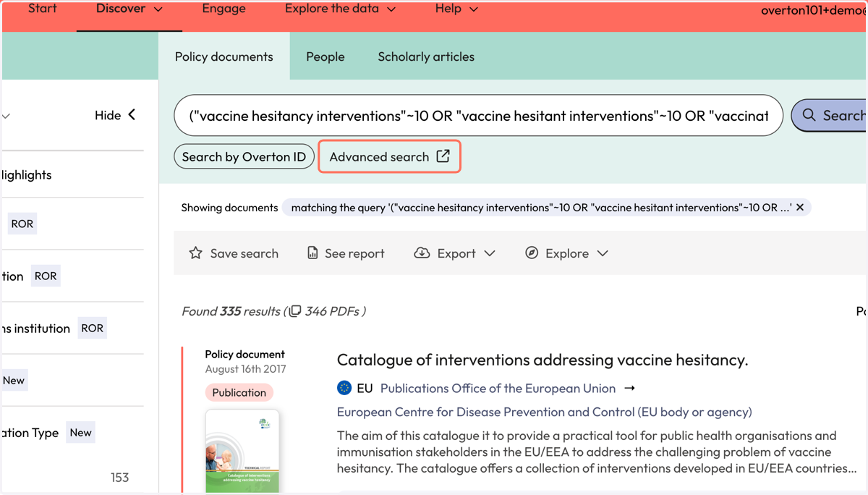The height and width of the screenshot is (495, 868).
Task: Open Publications Office of the European Union
Action: point(498,389)
